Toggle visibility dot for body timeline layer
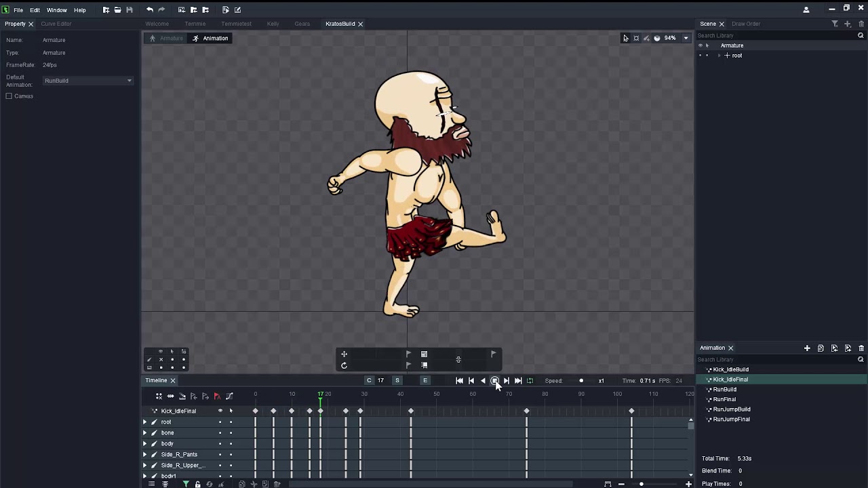 pyautogui.click(x=220, y=444)
